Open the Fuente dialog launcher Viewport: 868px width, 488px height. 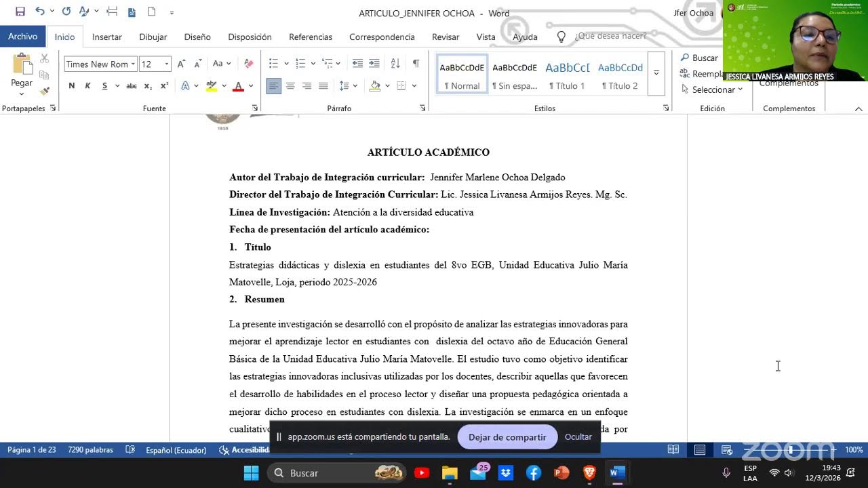255,108
